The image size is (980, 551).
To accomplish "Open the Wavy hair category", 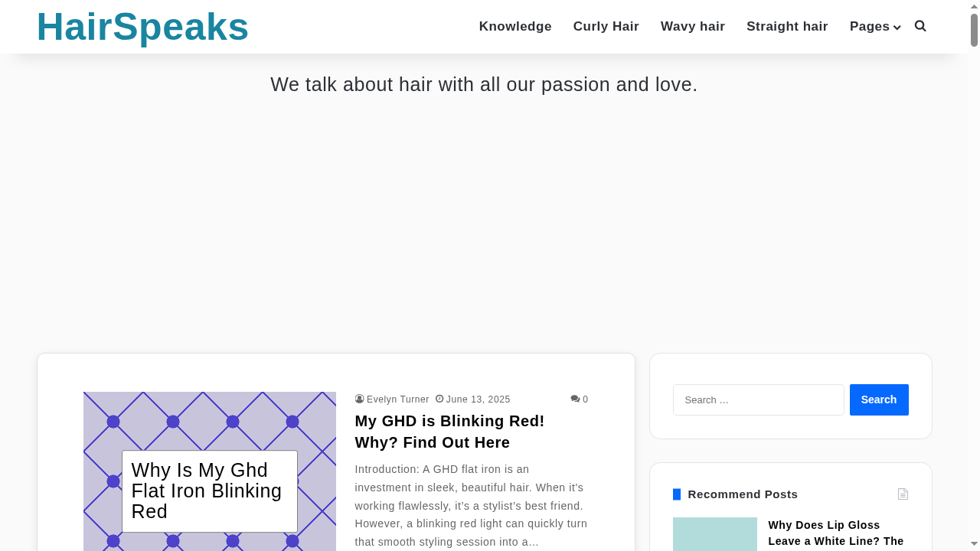I will click(692, 26).
